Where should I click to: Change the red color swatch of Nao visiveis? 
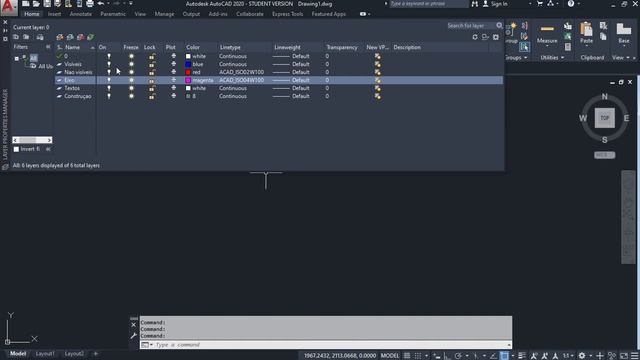[x=188, y=72]
